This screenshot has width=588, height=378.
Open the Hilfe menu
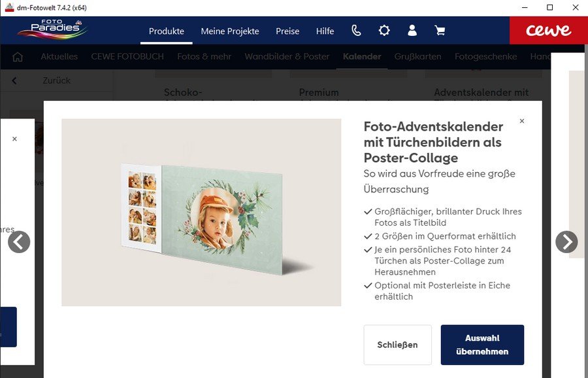pyautogui.click(x=325, y=31)
